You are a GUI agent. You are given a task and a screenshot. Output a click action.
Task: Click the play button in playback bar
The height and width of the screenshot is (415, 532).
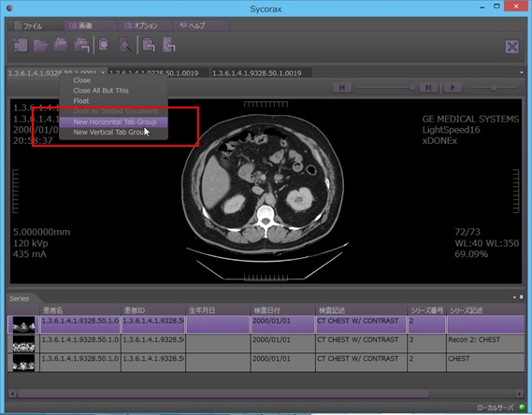click(453, 88)
